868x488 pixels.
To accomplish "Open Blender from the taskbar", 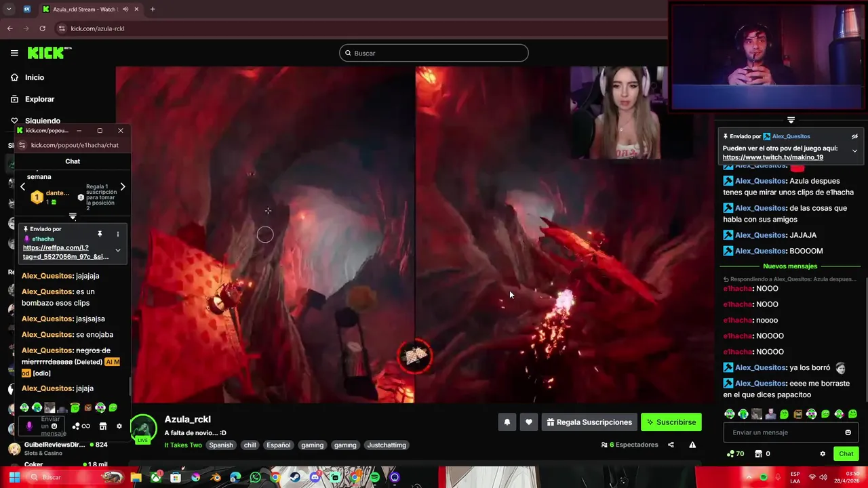I will tap(216, 477).
